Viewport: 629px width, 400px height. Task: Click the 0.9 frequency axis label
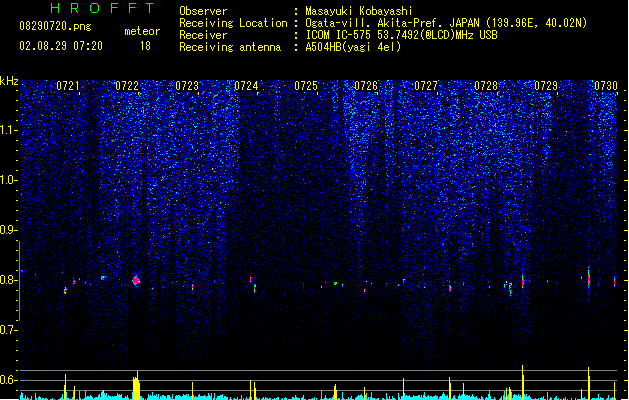tap(8, 230)
